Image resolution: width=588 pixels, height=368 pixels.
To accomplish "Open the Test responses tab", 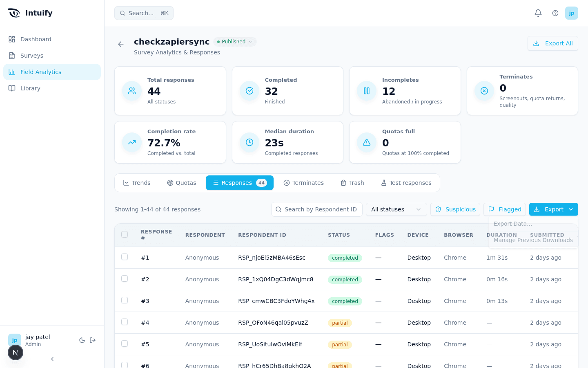I will point(406,183).
